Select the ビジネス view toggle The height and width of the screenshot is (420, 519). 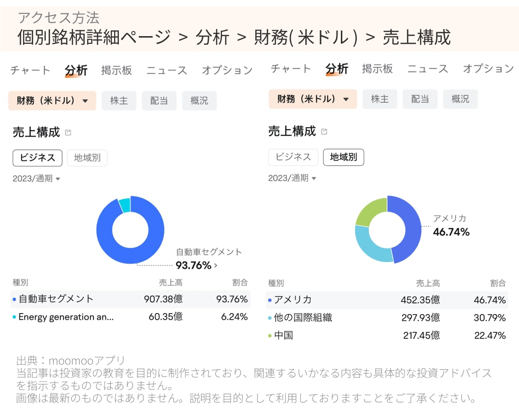[x=37, y=158]
